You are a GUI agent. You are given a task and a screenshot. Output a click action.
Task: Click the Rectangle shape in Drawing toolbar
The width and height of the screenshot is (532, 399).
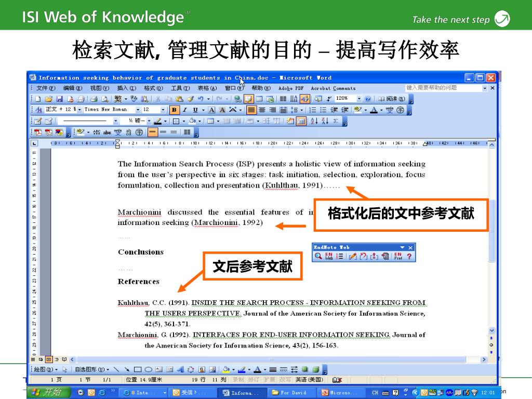click(138, 369)
